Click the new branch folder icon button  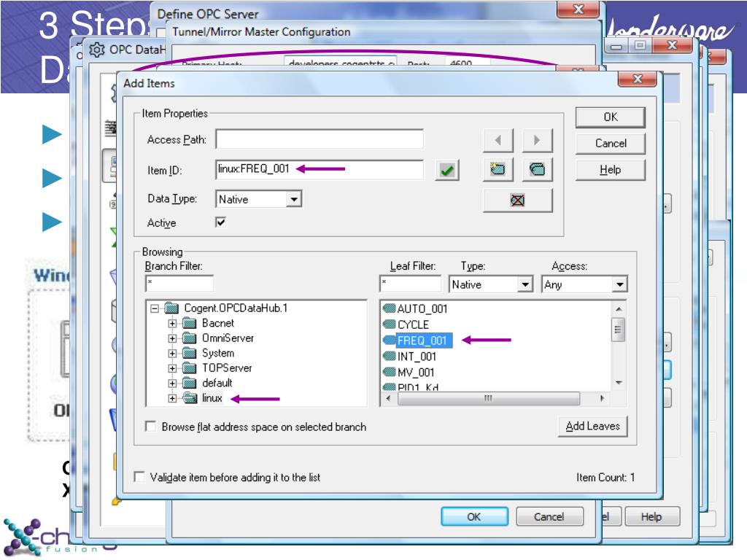[x=498, y=169]
